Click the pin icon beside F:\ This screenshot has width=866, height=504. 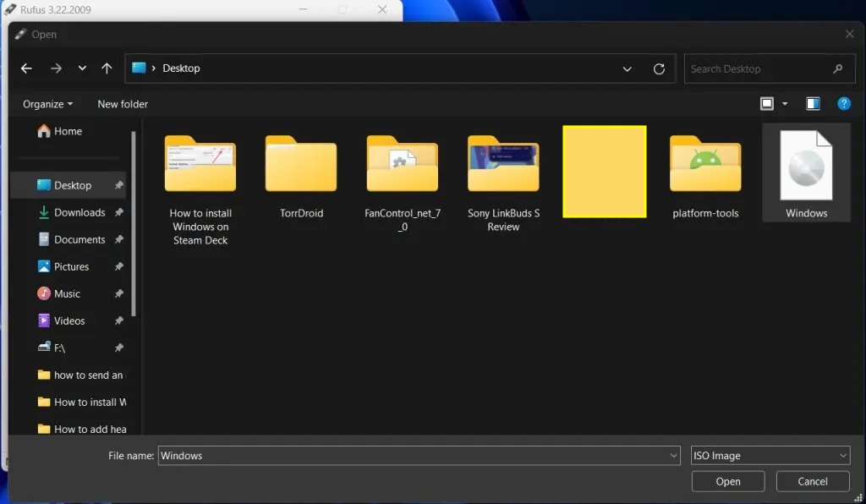click(118, 348)
